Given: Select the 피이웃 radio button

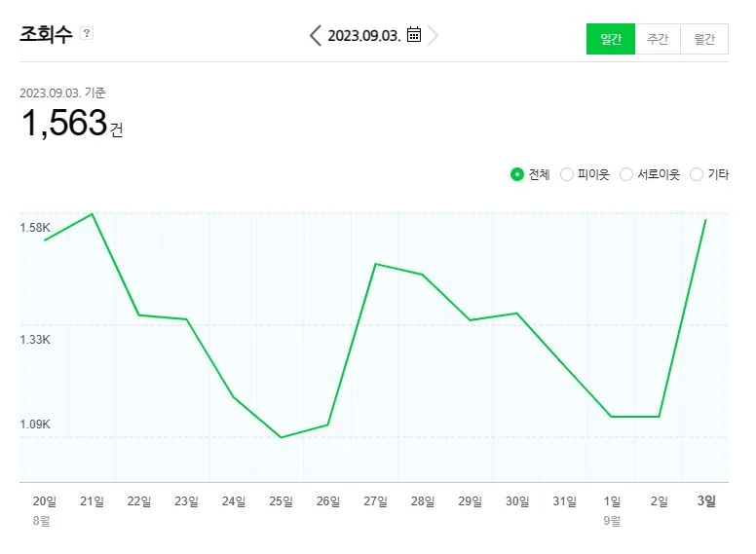Looking at the screenshot, I should [567, 174].
